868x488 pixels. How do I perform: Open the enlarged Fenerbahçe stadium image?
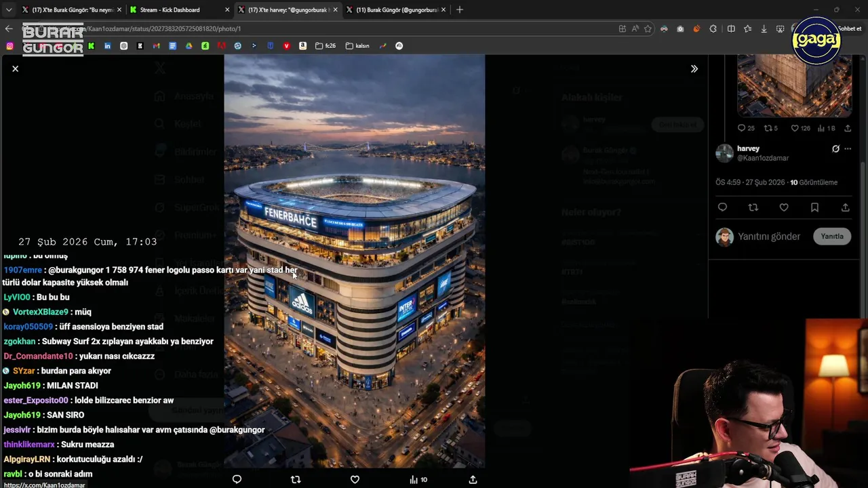(355, 261)
